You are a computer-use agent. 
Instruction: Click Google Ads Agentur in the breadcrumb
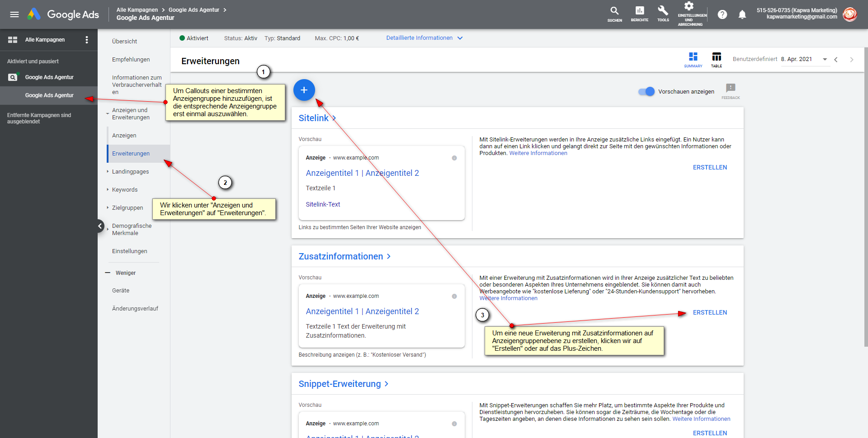[x=194, y=10]
